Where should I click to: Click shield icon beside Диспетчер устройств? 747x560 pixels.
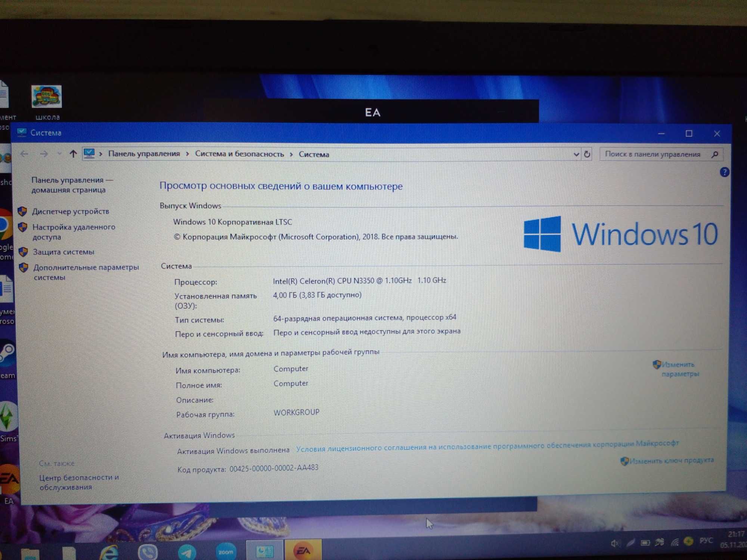[x=22, y=211]
